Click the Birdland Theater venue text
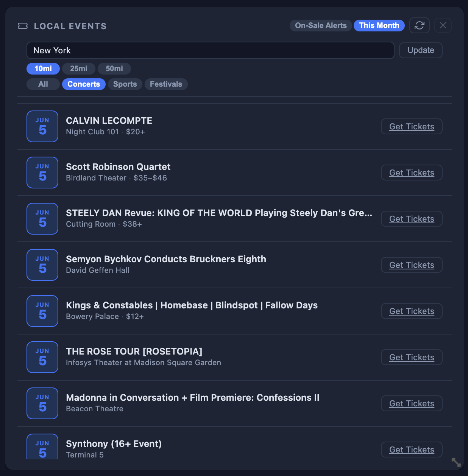Viewport: 468px width, 476px height. 96,178
